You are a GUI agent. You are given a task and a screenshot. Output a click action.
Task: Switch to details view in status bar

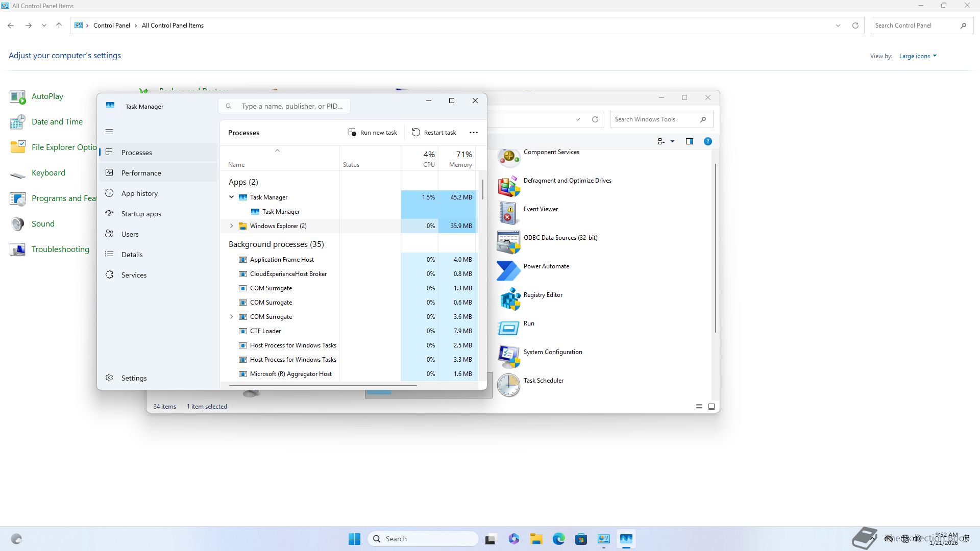(699, 407)
